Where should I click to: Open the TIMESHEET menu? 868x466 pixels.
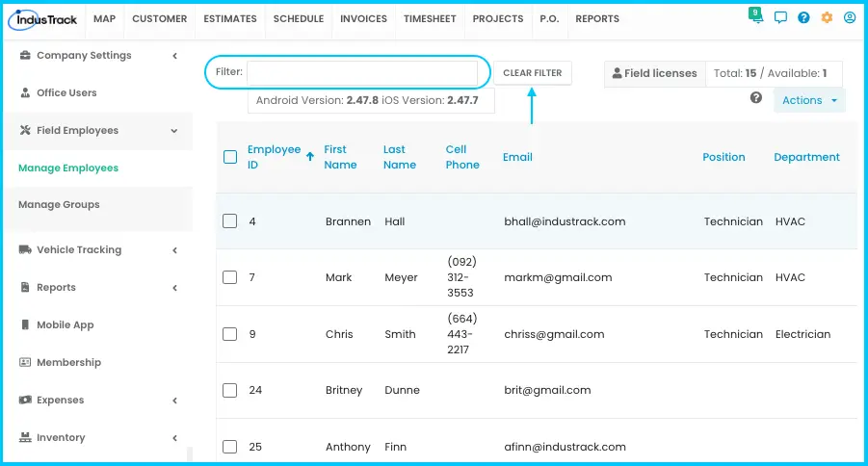[430, 19]
